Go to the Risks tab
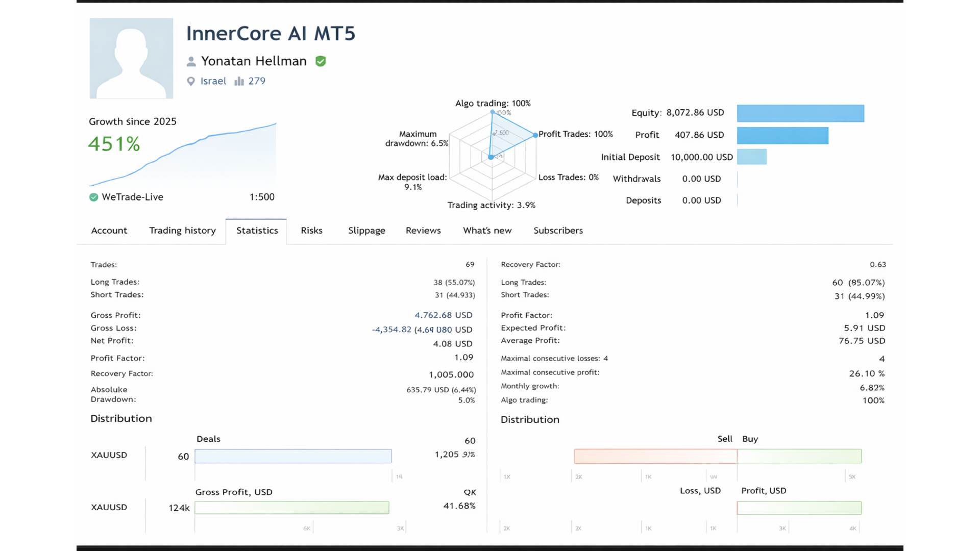The height and width of the screenshot is (551, 980). [x=311, y=231]
